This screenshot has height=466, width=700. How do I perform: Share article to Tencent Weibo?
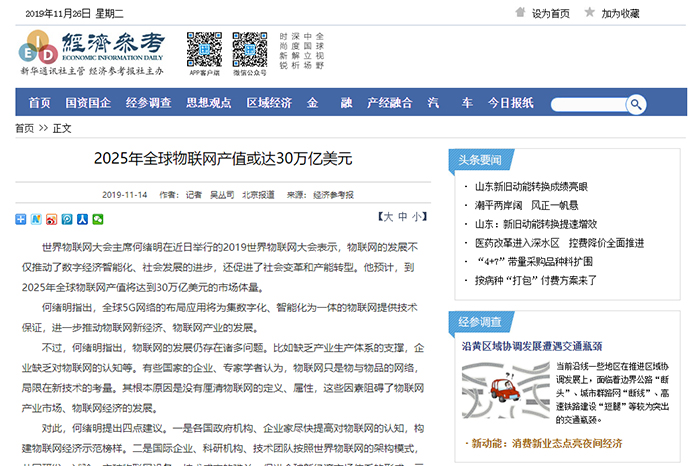(x=67, y=219)
